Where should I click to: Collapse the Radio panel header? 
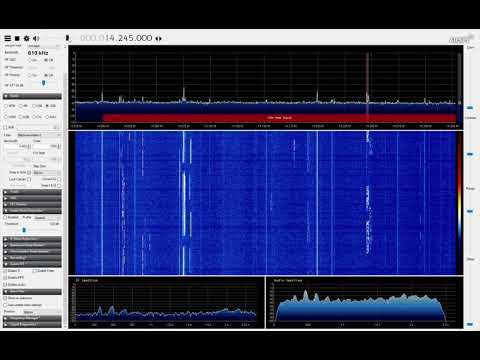(x=32, y=96)
